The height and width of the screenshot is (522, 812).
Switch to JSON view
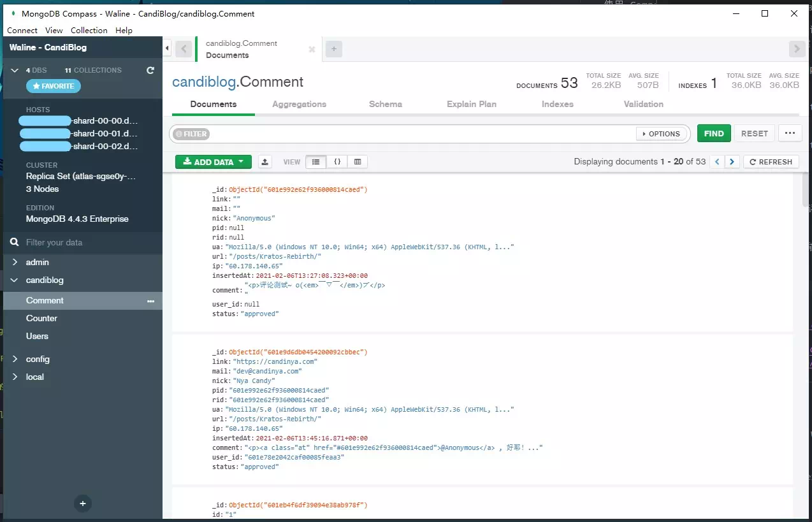[337, 162]
